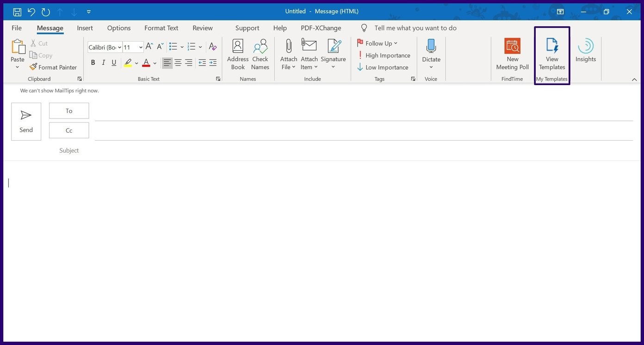
Task: Click the Send button
Action: [x=26, y=121]
